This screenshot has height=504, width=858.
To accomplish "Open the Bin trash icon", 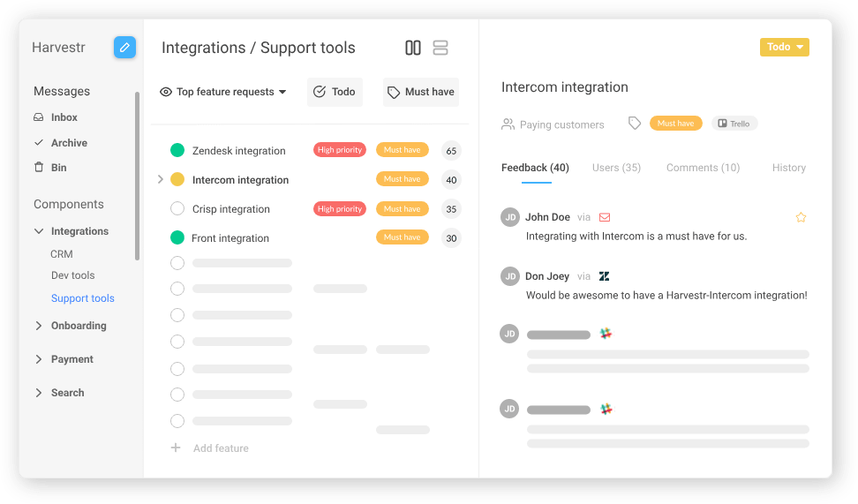I will [38, 167].
